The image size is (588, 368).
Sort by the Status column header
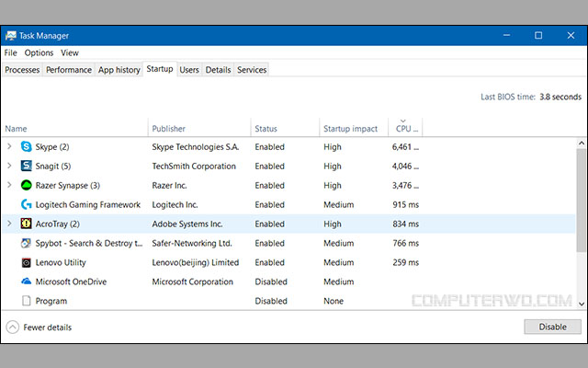pyautogui.click(x=285, y=129)
